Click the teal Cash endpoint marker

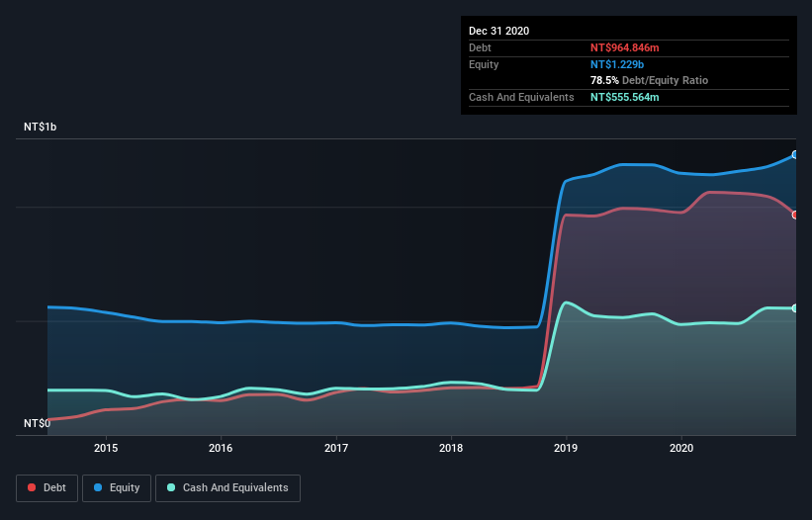click(795, 308)
